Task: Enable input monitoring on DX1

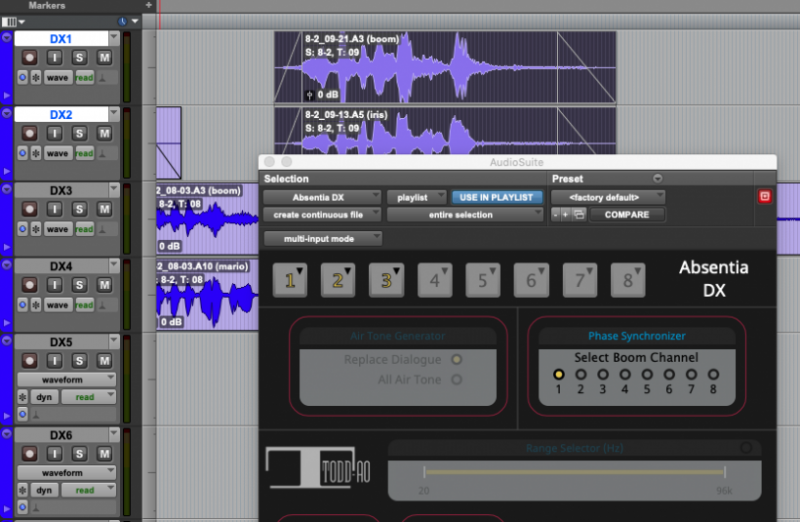Action: coord(54,58)
